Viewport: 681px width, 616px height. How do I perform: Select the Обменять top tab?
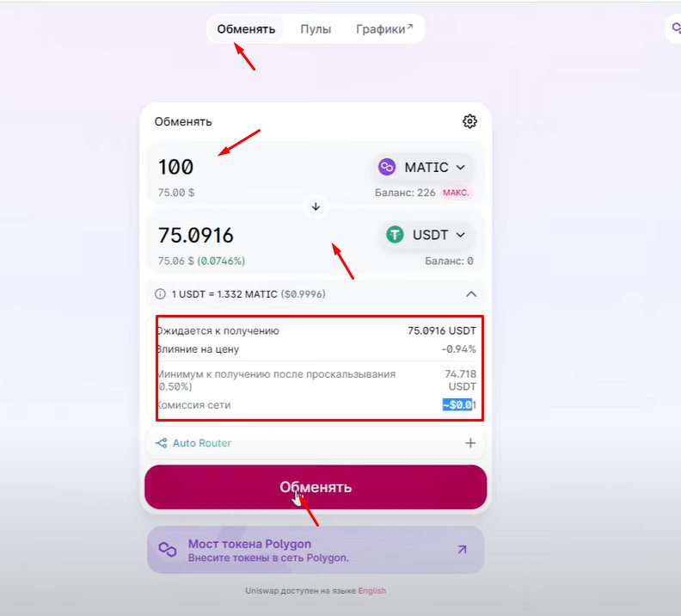point(246,29)
